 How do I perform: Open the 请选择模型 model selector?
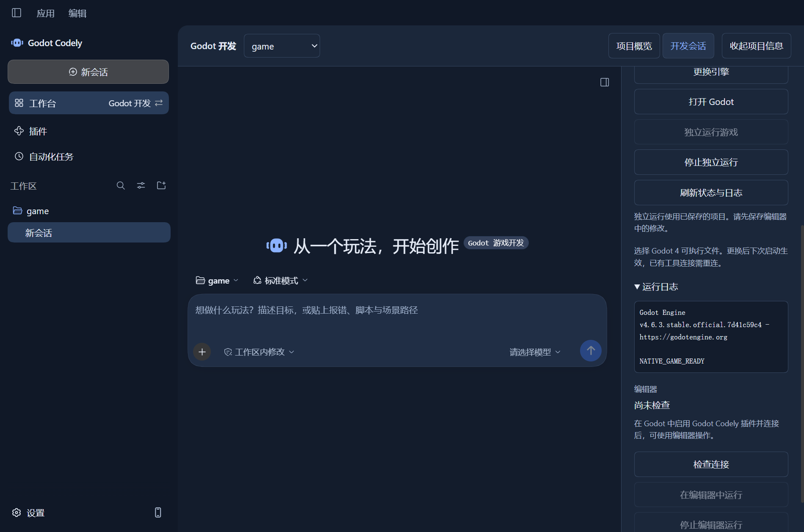[x=535, y=352]
